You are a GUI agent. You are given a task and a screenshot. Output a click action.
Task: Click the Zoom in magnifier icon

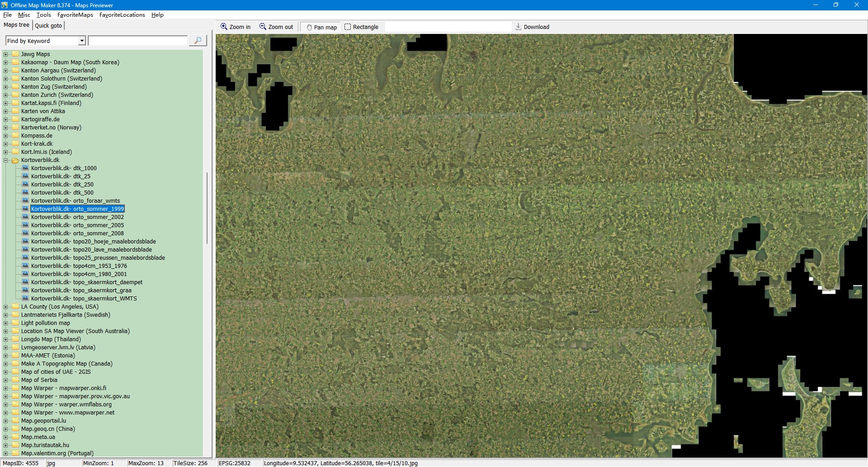[x=224, y=27]
